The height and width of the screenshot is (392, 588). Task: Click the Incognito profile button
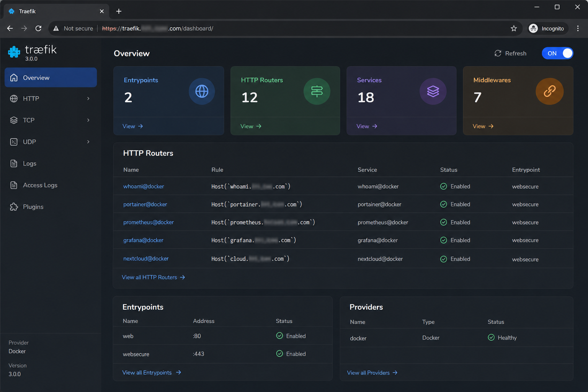547,28
